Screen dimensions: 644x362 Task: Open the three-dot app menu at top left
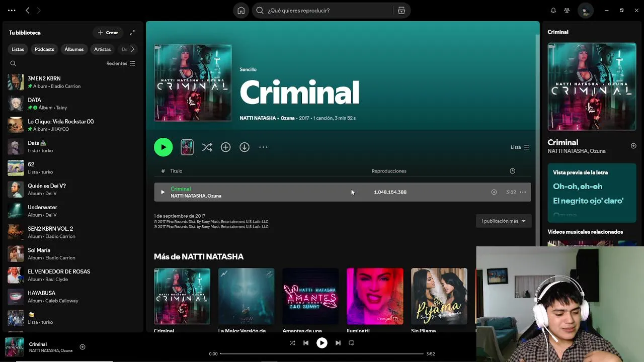point(12,10)
